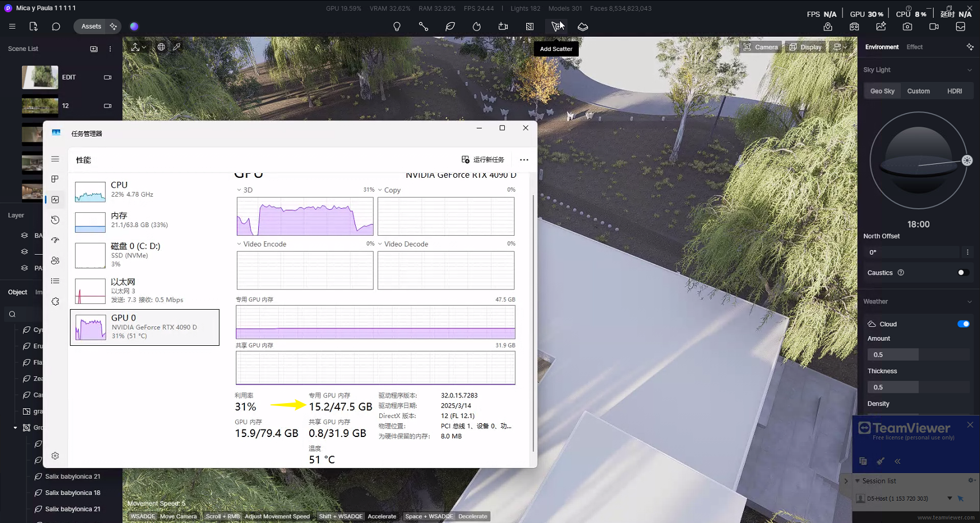980x523 pixels.
Task: Click the photo render camera icon
Action: [x=907, y=26]
